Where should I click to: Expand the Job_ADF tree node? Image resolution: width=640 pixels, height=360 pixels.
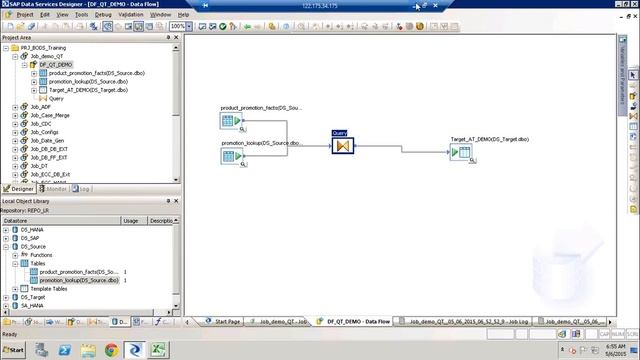(x=16, y=107)
